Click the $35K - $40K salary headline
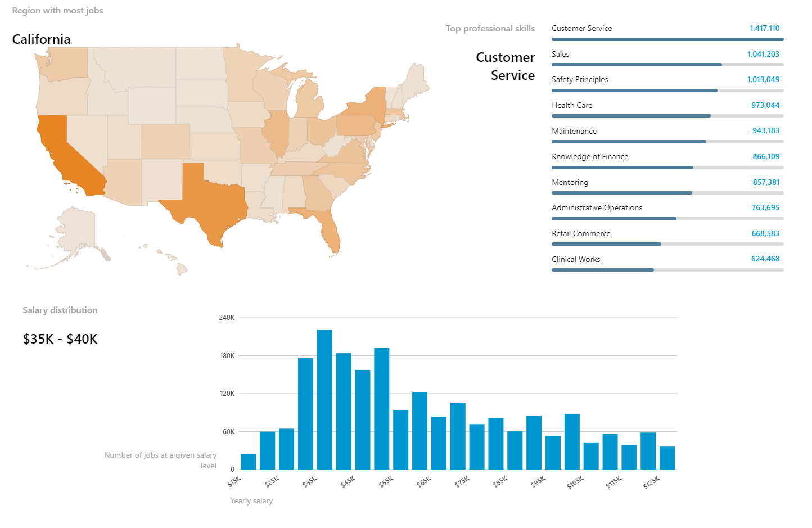Image resolution: width=812 pixels, height=528 pixels. point(60,339)
